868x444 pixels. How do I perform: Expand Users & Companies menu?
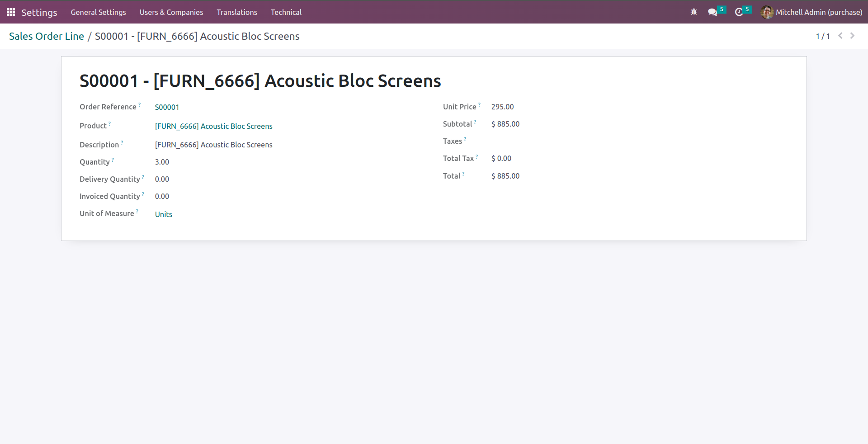coord(171,12)
